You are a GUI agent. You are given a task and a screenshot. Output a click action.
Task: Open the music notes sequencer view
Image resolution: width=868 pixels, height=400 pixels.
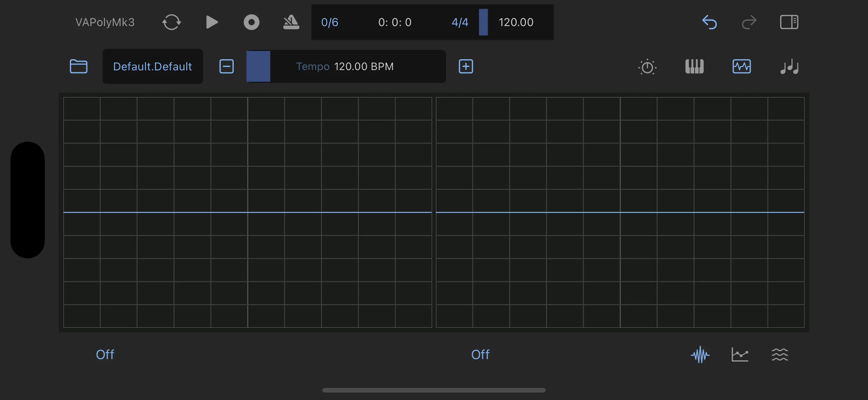coord(789,66)
